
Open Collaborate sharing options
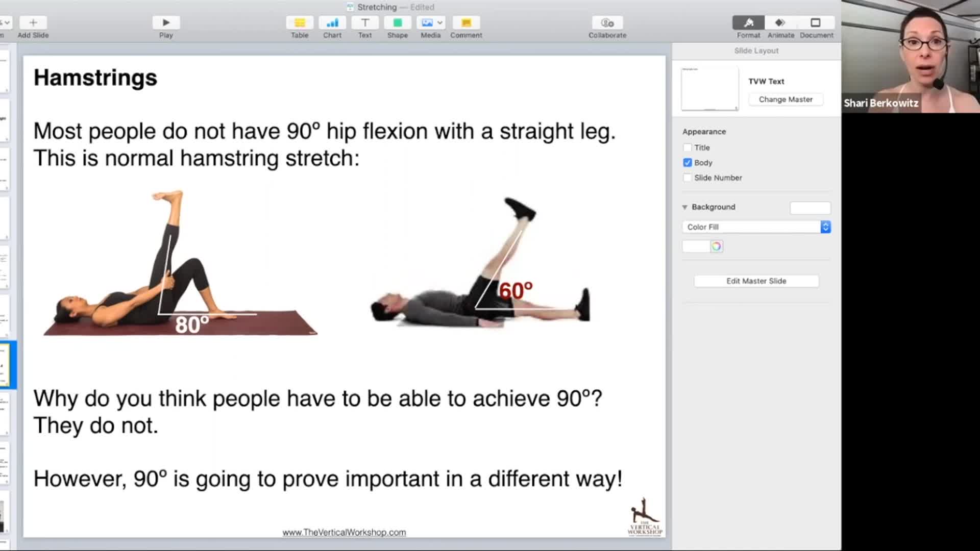pyautogui.click(x=607, y=23)
